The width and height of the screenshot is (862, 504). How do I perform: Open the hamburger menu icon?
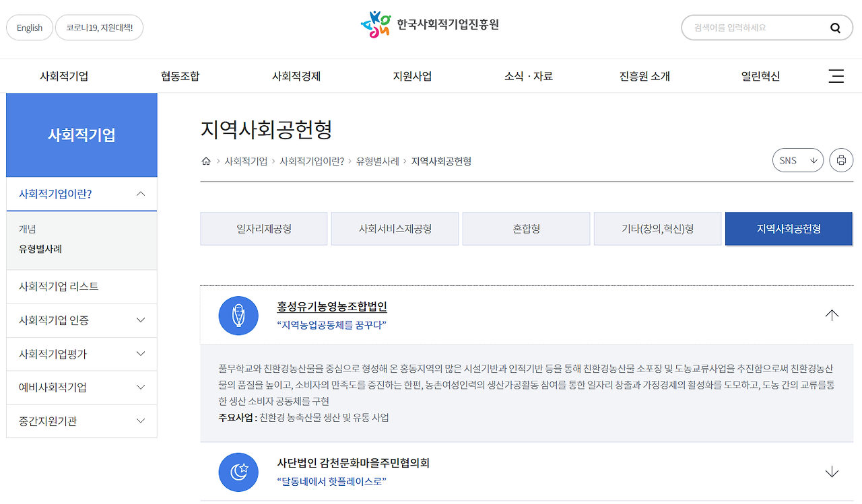pos(836,76)
